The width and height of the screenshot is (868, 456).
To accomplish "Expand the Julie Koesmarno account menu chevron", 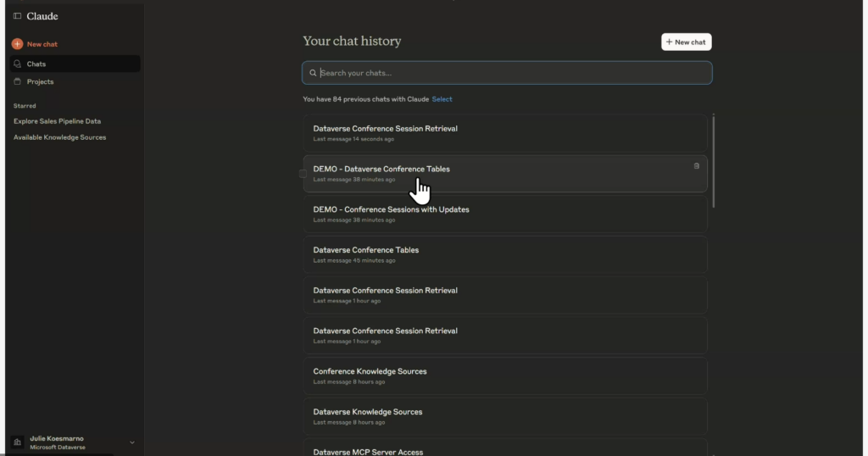I will coord(131,442).
